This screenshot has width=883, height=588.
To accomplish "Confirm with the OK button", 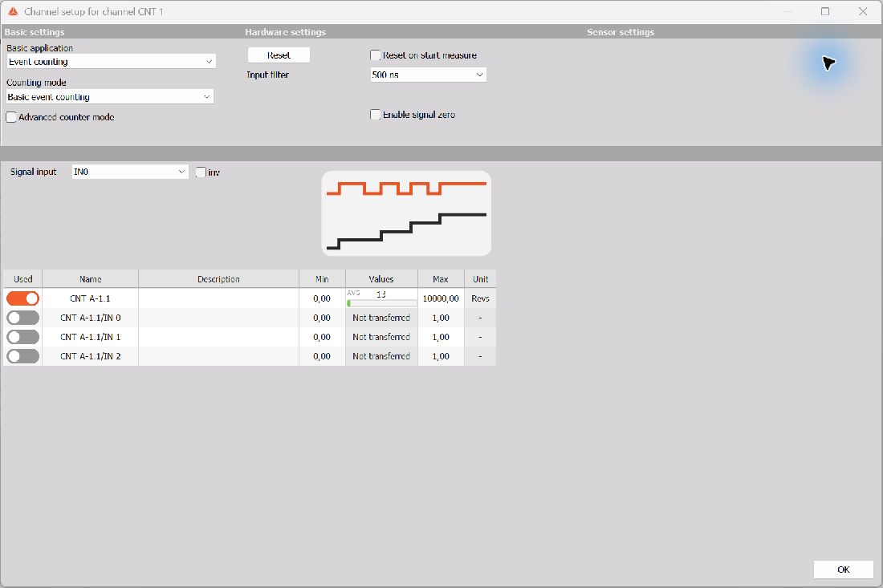I will tap(843, 570).
